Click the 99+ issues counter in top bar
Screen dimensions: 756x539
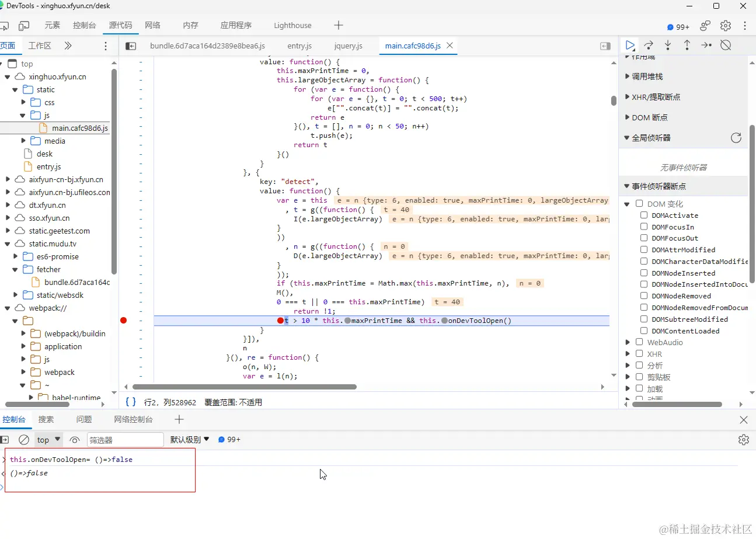(678, 27)
